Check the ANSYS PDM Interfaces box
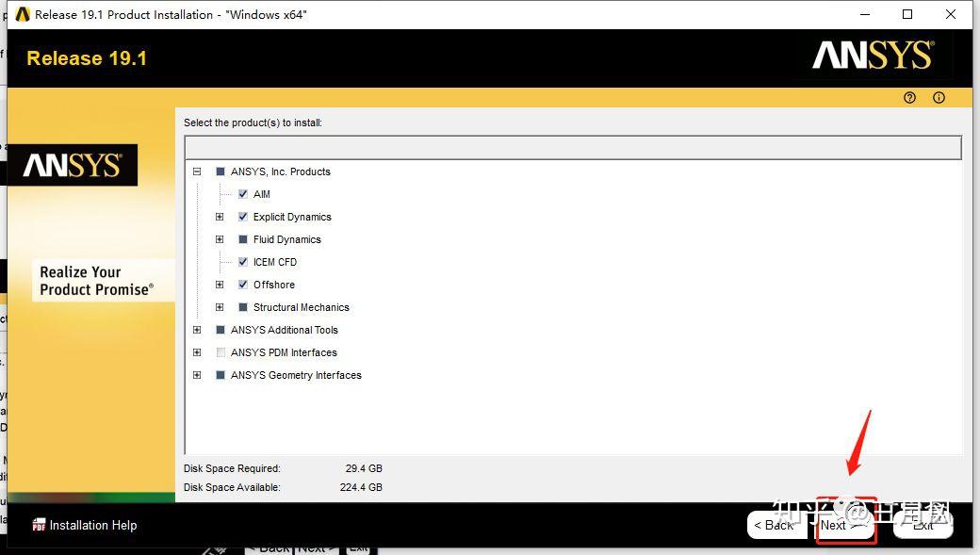Viewport: 980px width, 555px height. click(x=220, y=352)
